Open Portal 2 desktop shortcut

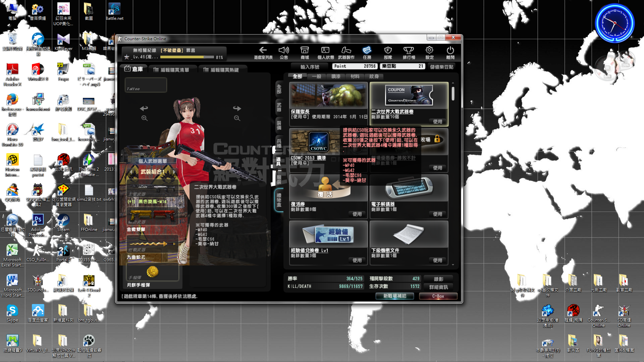[63, 253]
